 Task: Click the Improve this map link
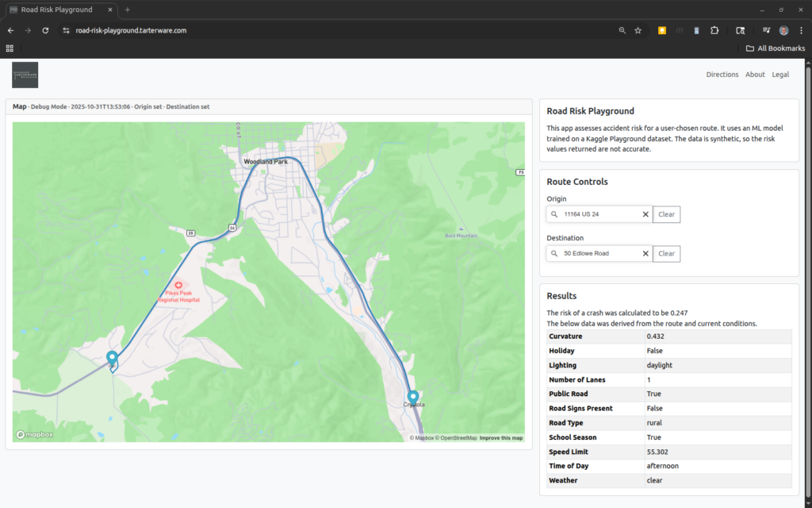coord(501,437)
